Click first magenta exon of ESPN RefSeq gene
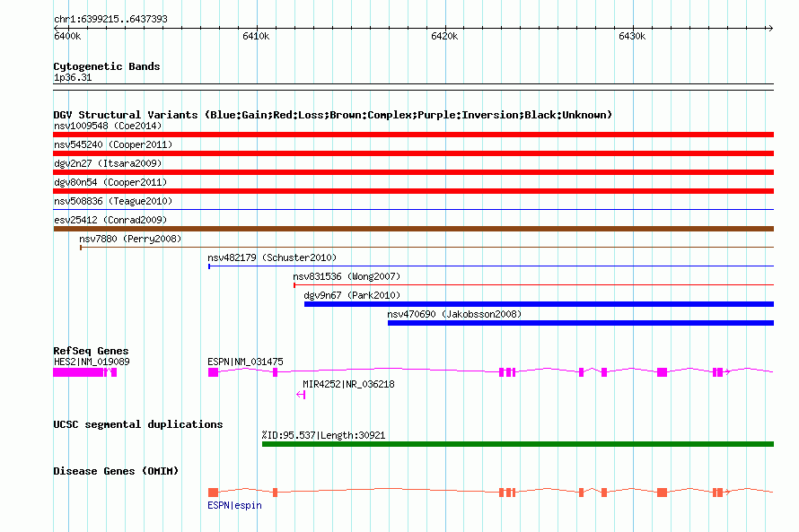The height and width of the screenshot is (532, 799). [x=213, y=372]
